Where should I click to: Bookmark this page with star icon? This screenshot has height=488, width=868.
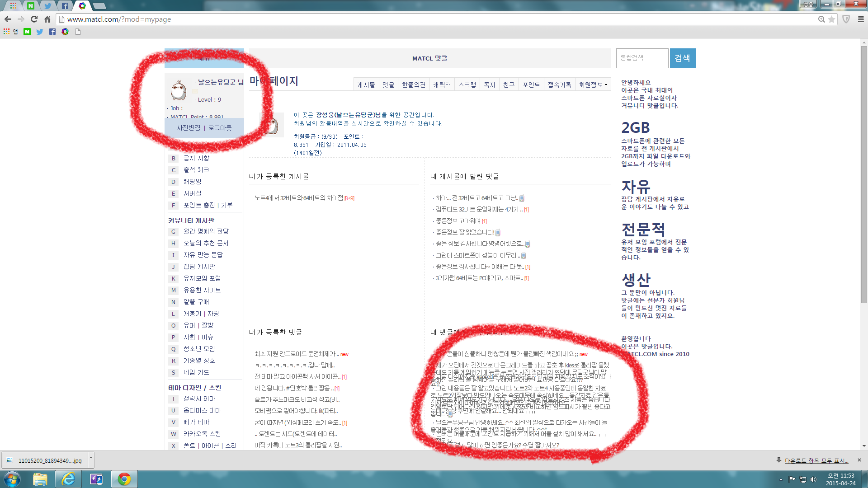(831, 19)
